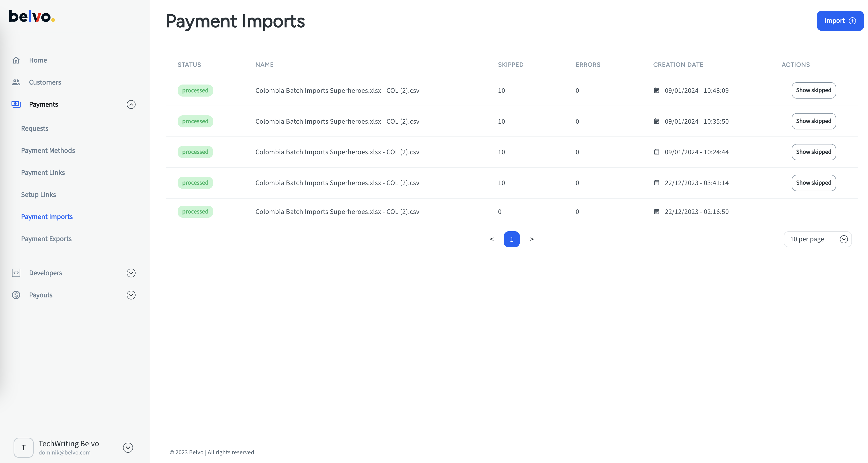Viewport: 868px width, 463px height.
Task: Show skipped for the 03:41:14 import
Action: pos(814,183)
